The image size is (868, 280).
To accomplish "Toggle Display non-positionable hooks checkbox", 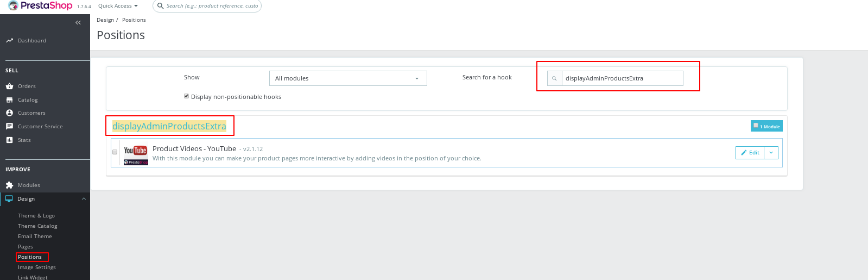I will pos(186,96).
